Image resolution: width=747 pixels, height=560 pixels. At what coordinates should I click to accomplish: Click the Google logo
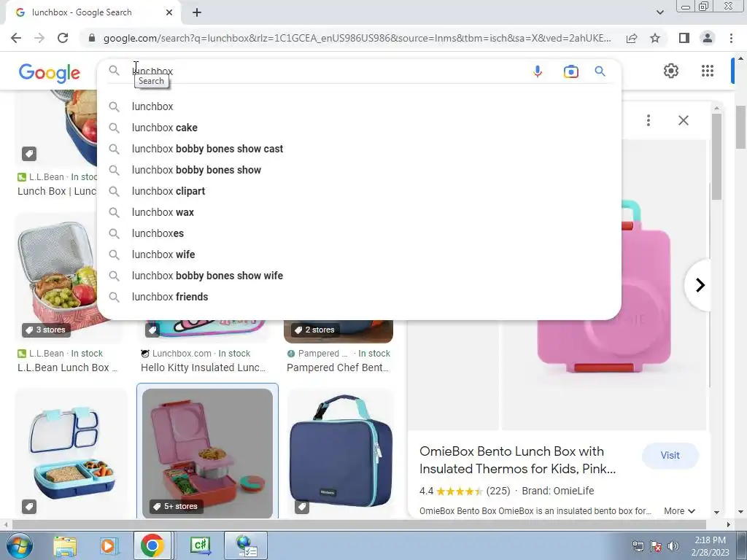(x=50, y=73)
